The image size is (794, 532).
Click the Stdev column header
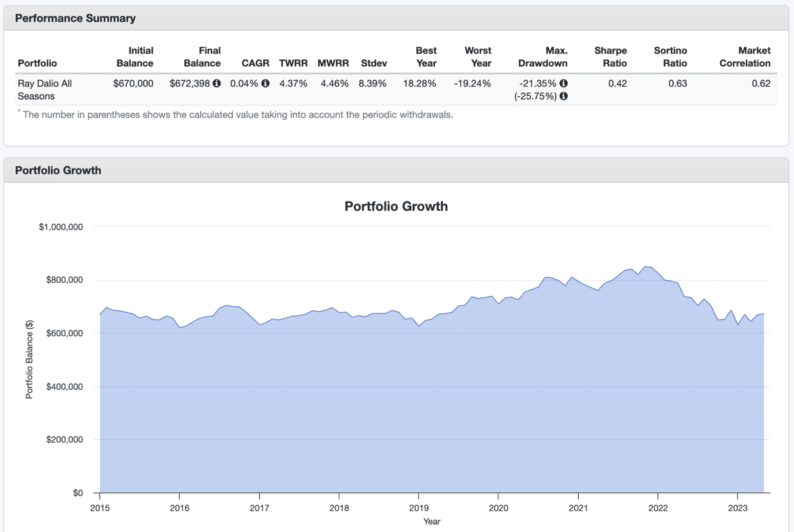click(x=374, y=63)
